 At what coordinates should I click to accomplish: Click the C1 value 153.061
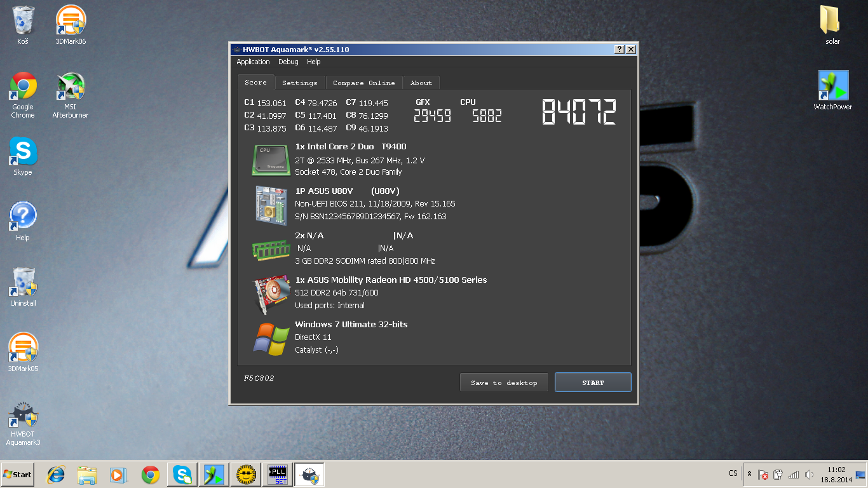272,103
